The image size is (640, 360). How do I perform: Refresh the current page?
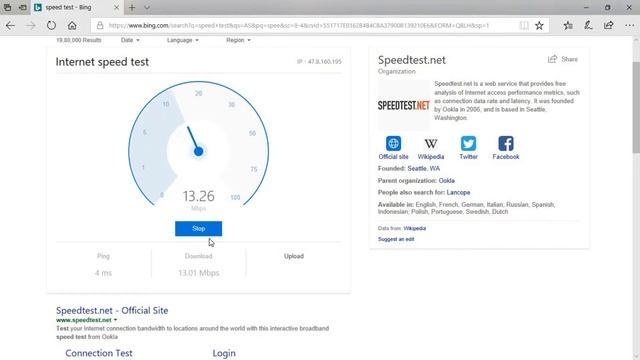pos(51,26)
